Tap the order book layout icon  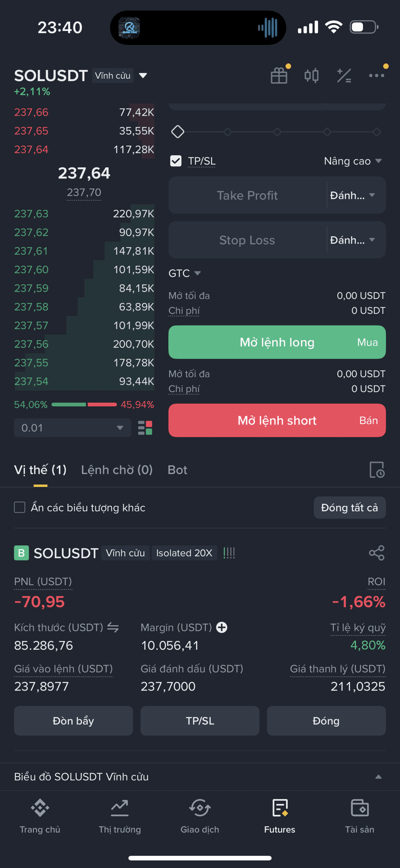pyautogui.click(x=145, y=428)
